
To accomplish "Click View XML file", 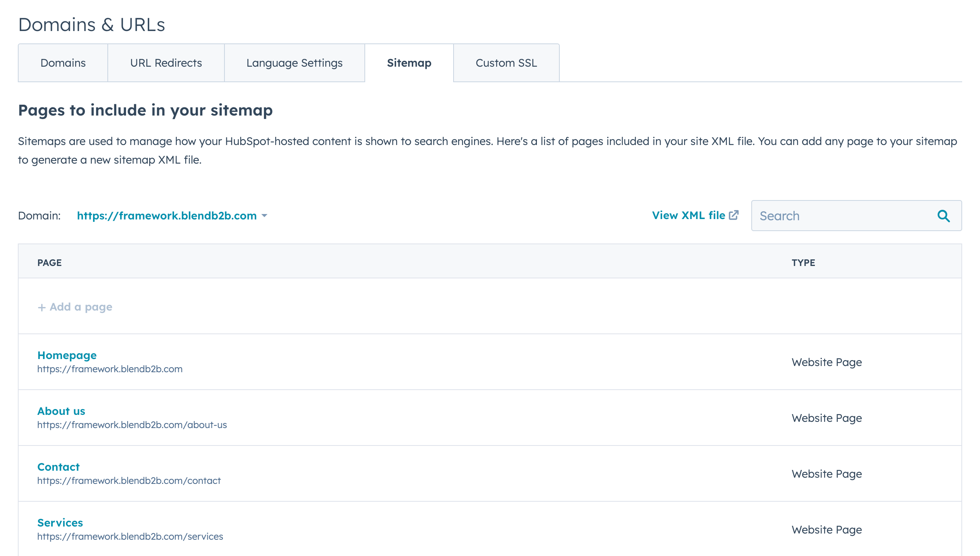I will click(689, 215).
